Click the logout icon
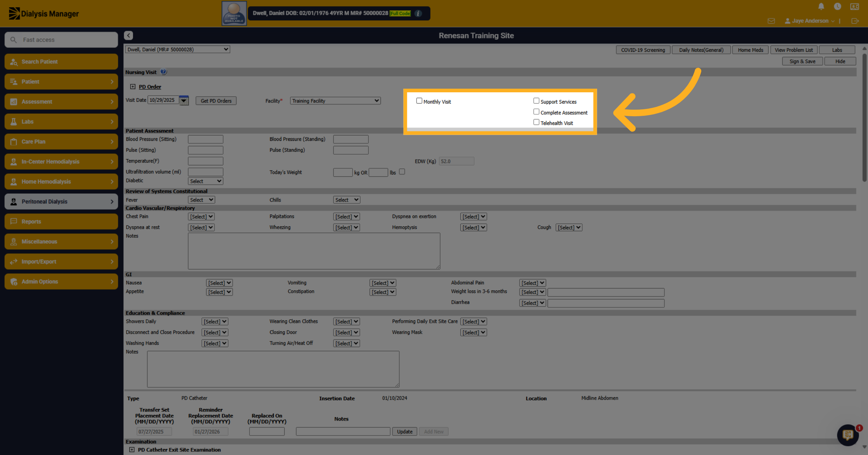This screenshot has width=868, height=455. click(x=855, y=21)
